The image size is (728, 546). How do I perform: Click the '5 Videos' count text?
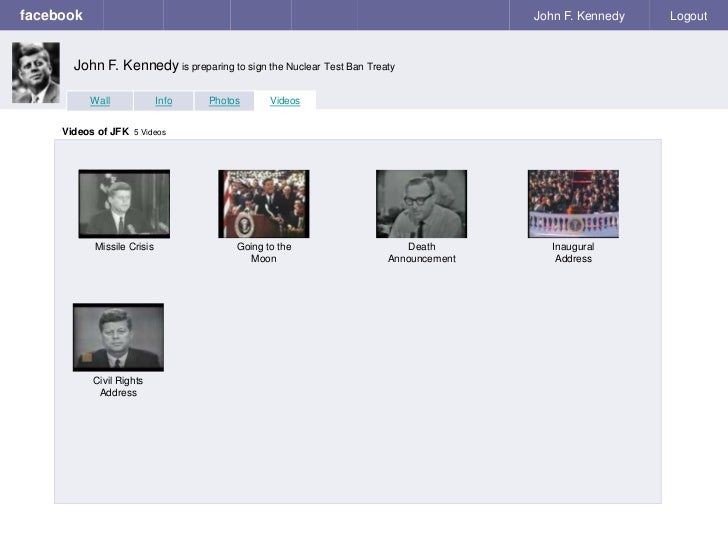point(150,132)
